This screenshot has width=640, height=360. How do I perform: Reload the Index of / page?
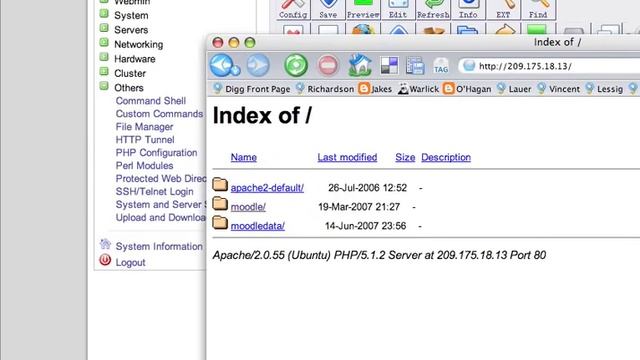[x=296, y=65]
